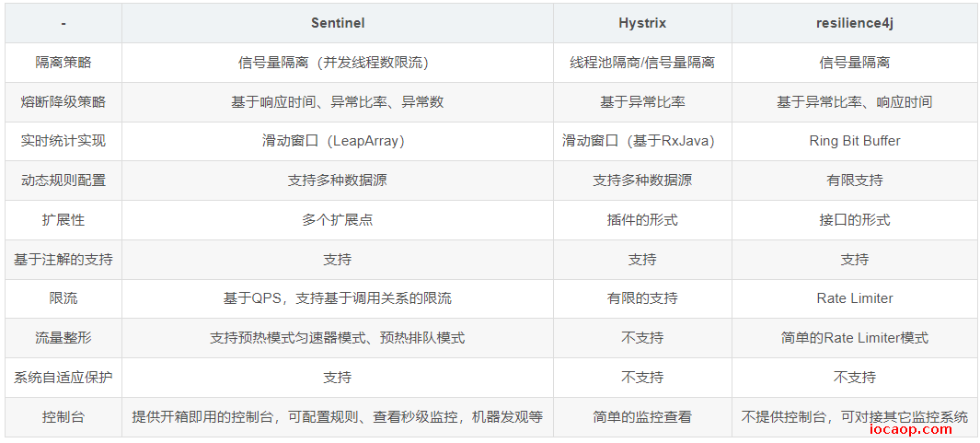Select the 线程池隔离/信号量隔离 cell
Screen dimensions: 980x443
click(642, 62)
